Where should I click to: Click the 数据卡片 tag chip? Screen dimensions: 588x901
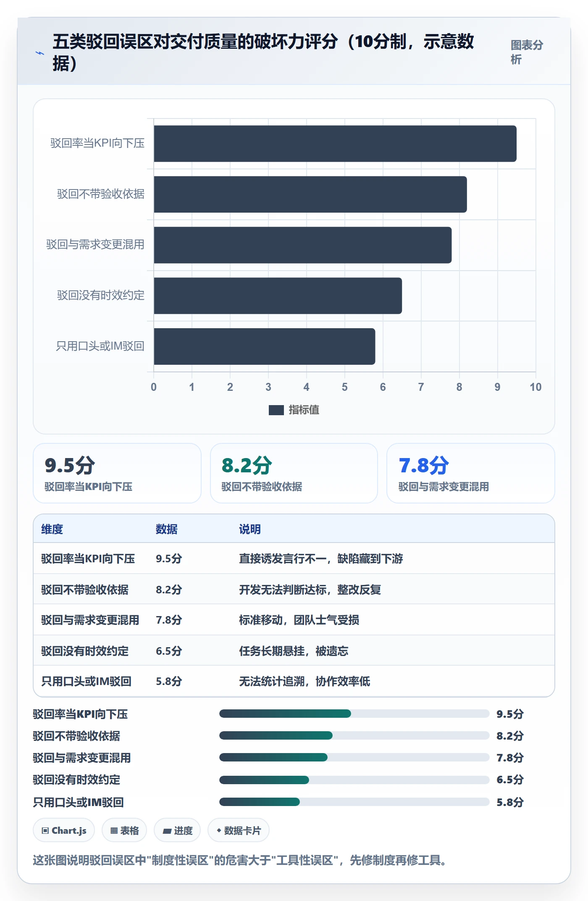[239, 830]
